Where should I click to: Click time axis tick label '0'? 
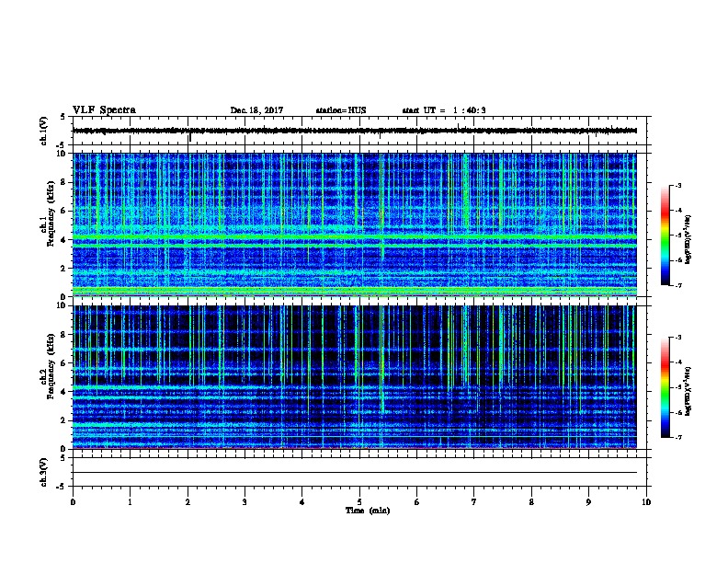pos(73,502)
